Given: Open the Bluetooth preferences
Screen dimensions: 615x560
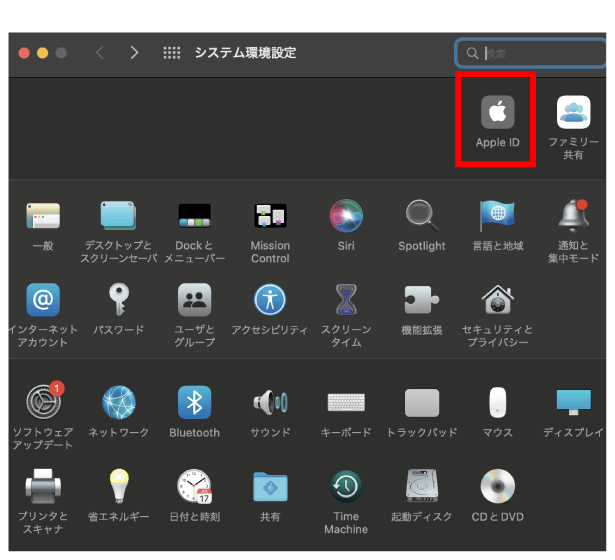Looking at the screenshot, I should [194, 402].
